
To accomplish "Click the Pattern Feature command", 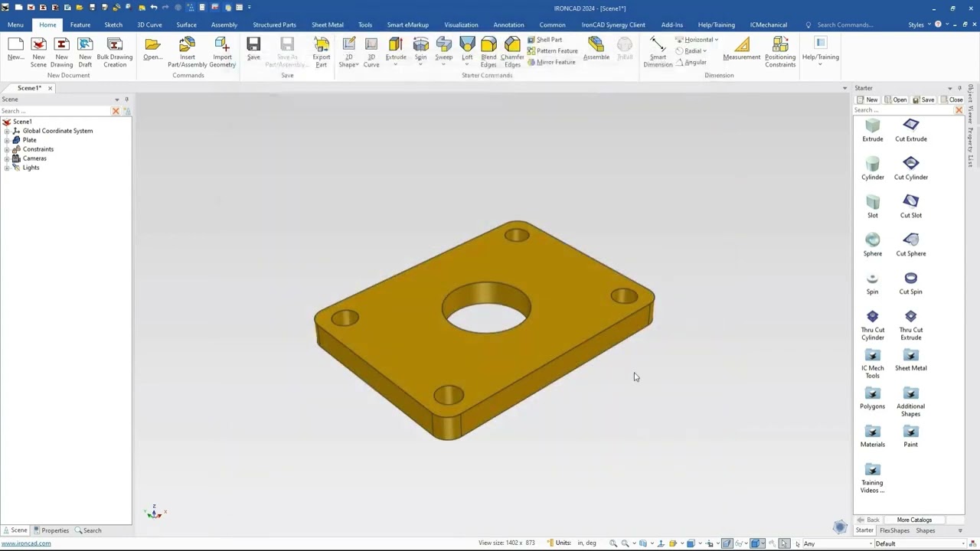I will coord(552,51).
